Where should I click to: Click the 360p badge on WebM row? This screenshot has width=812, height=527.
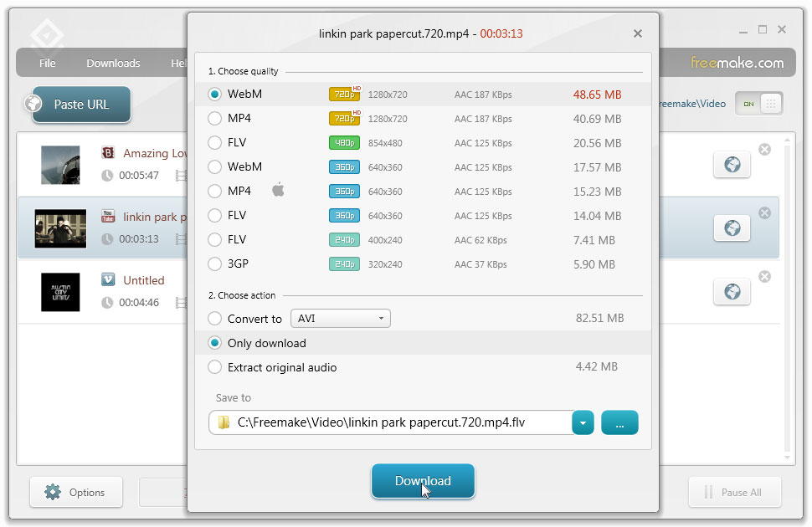click(344, 166)
